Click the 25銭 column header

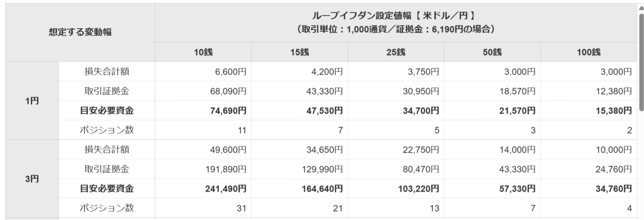coord(396,52)
